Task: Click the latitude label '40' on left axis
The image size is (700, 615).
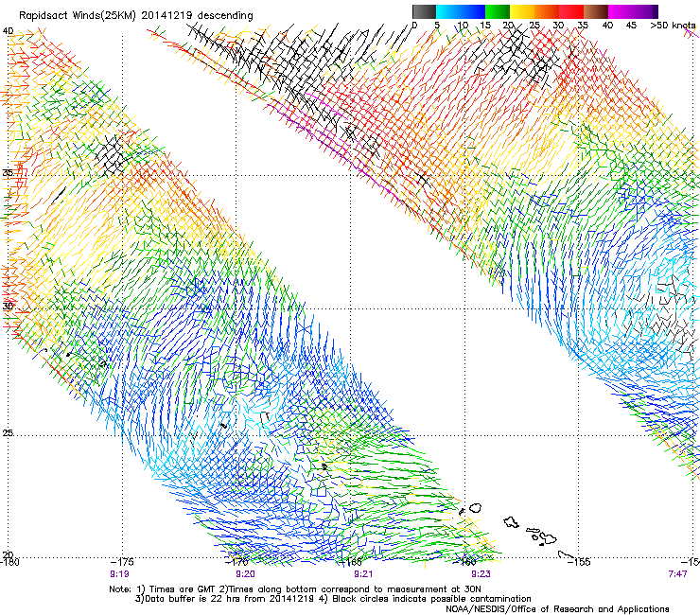Action: pos(8,31)
